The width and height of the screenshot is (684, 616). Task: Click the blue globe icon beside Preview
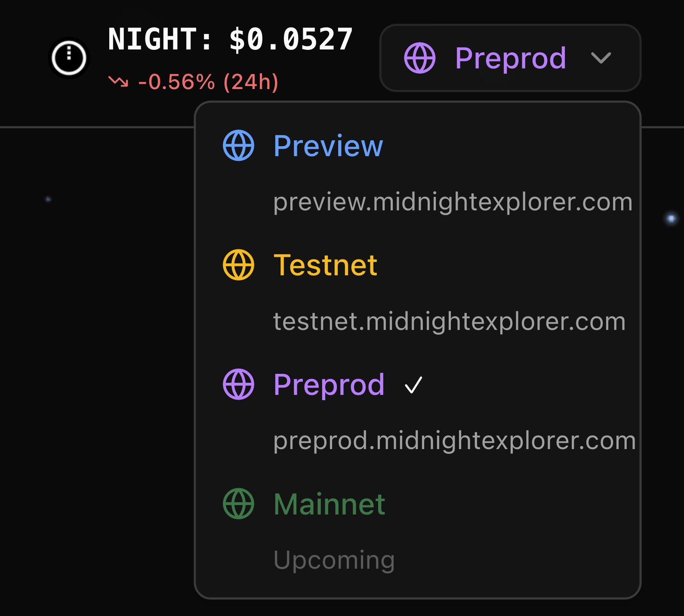pos(238,145)
